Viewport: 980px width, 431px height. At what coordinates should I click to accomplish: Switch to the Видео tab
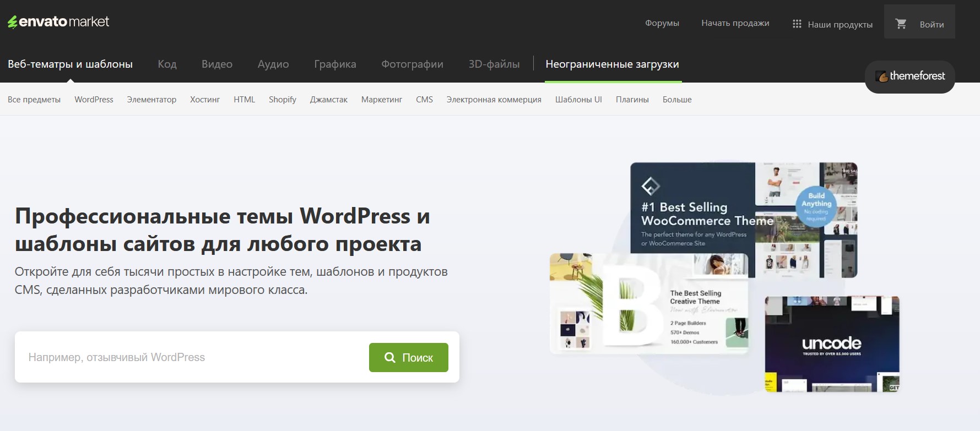click(x=217, y=64)
